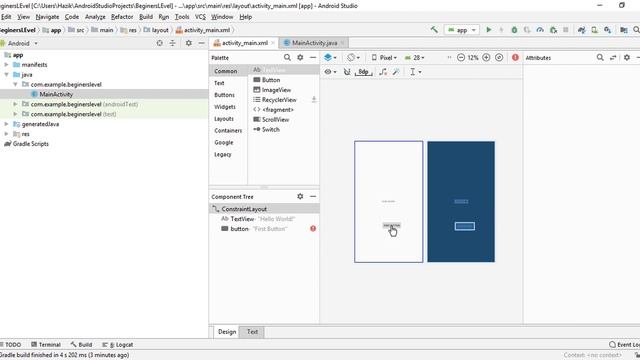The width and height of the screenshot is (640, 360).
Task: Click collapse all icon in the Project panel
Action: coord(173,43)
